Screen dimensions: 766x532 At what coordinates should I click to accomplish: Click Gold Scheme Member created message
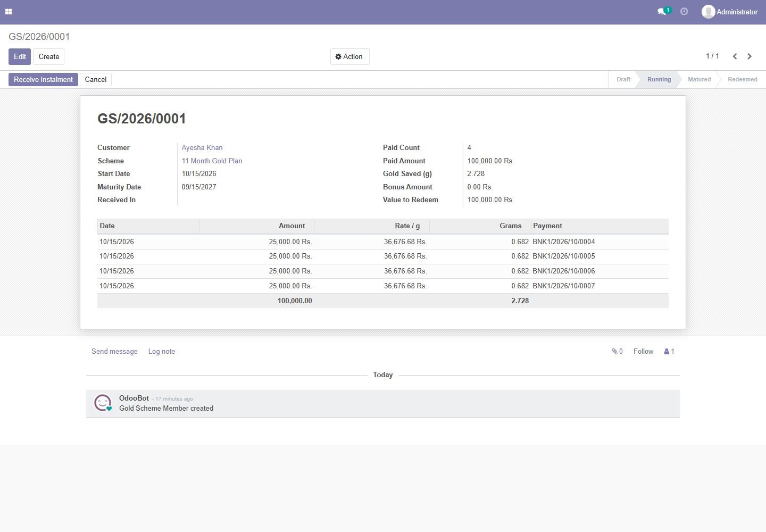pyautogui.click(x=166, y=409)
